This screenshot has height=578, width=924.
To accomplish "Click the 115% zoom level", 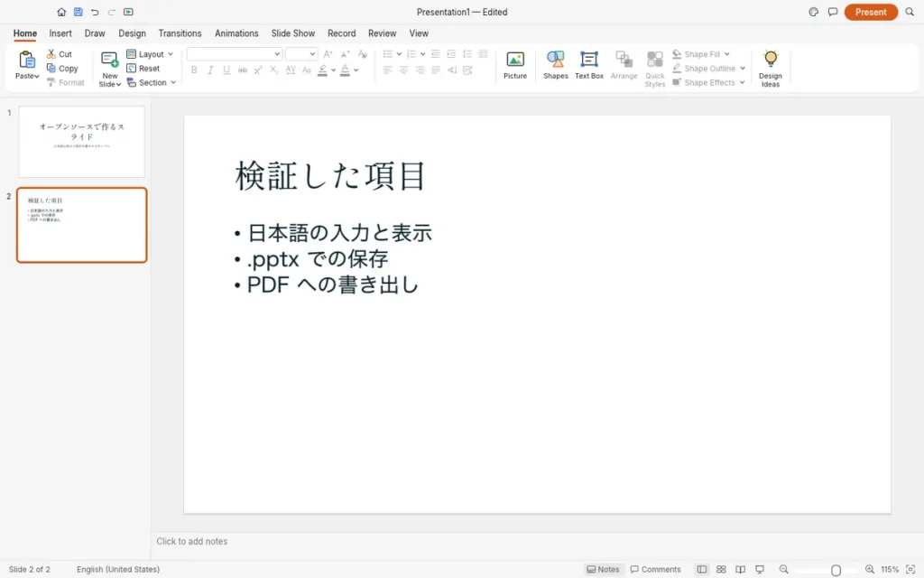I will pos(889,569).
